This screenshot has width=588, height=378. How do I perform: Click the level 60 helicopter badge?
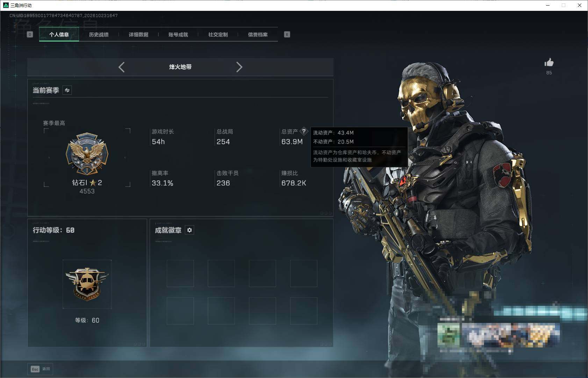coord(87,284)
